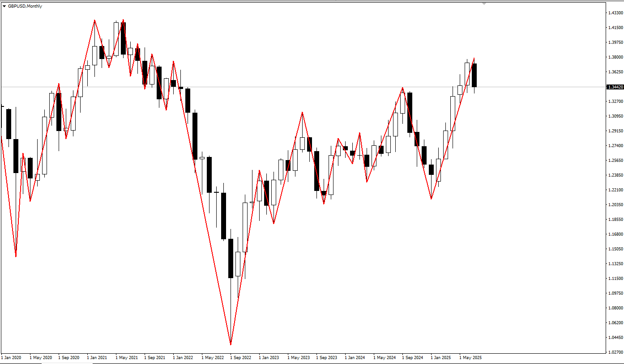Viewport: 624px width, 364px height.
Task: Click the GBPUSD,Monthly chart title
Action: [25, 6]
